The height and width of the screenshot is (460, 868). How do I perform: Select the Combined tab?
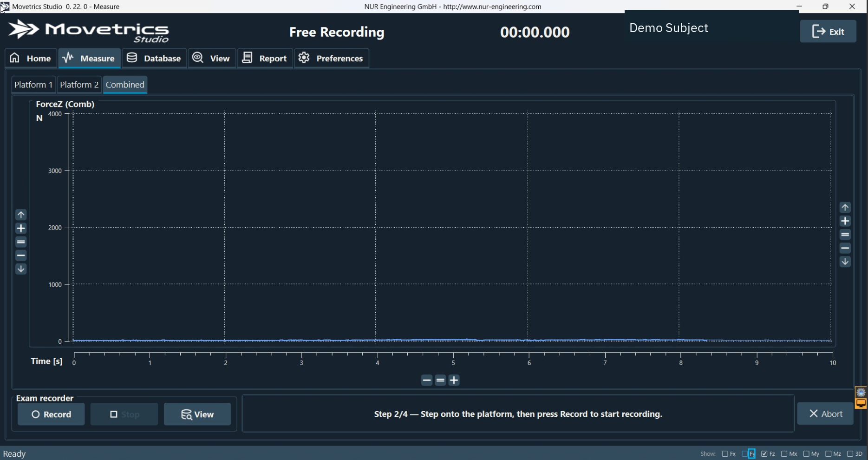point(125,85)
